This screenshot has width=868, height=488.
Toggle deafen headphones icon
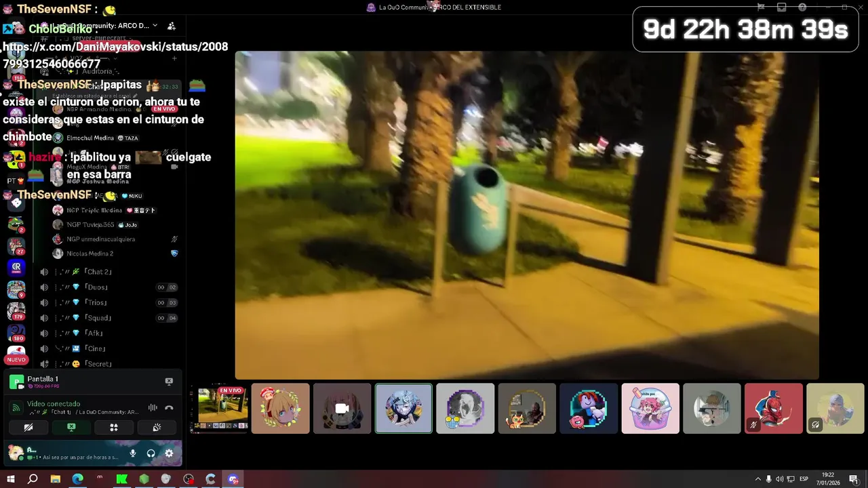click(151, 453)
